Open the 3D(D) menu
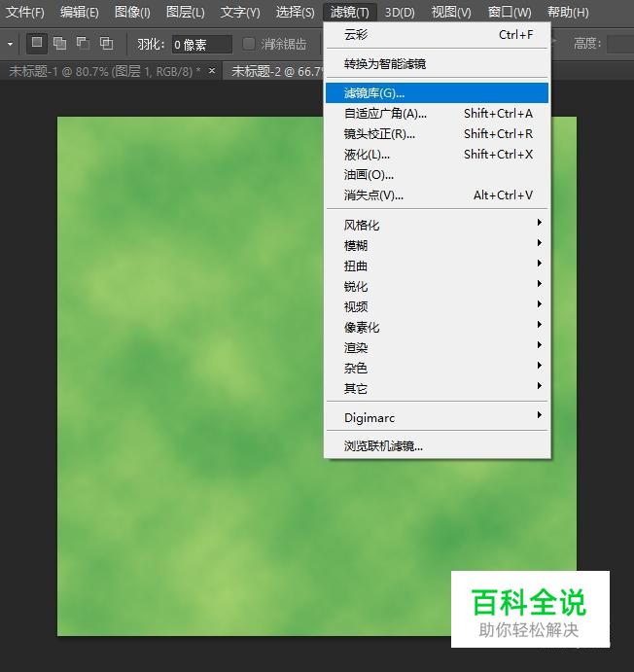Screen dimensions: 634x672 point(400,12)
